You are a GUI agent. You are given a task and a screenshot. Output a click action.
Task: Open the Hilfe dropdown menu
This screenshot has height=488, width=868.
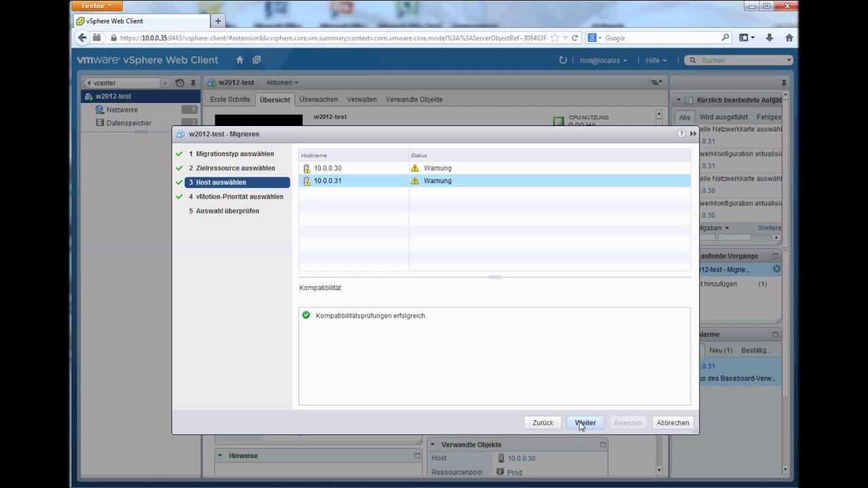pyautogui.click(x=656, y=60)
